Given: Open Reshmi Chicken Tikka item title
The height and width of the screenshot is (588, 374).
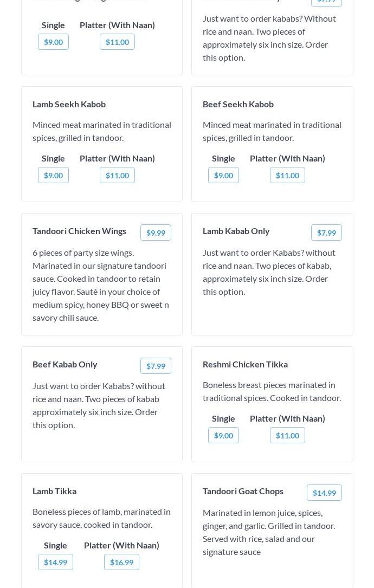Looking at the screenshot, I should [x=245, y=364].
